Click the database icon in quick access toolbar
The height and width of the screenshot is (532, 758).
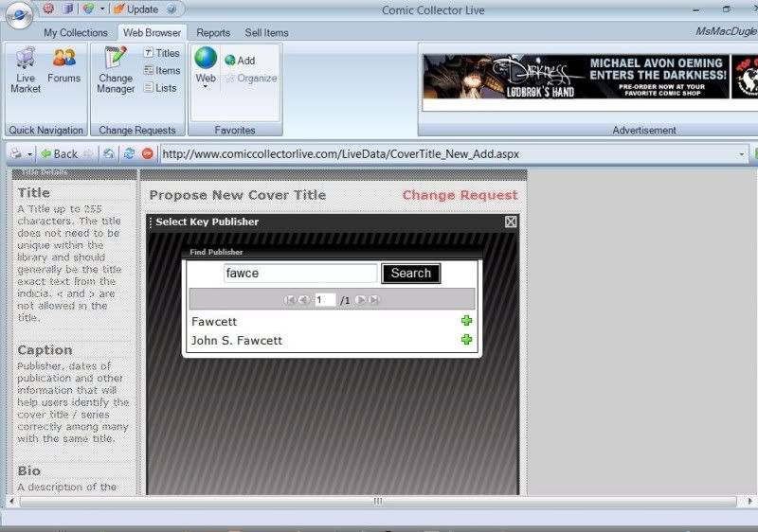67,9
